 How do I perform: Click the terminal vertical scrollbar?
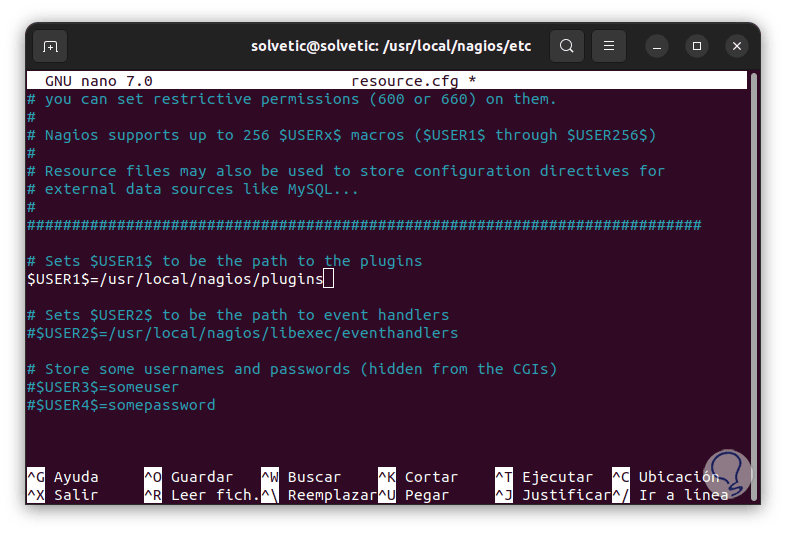click(x=753, y=286)
